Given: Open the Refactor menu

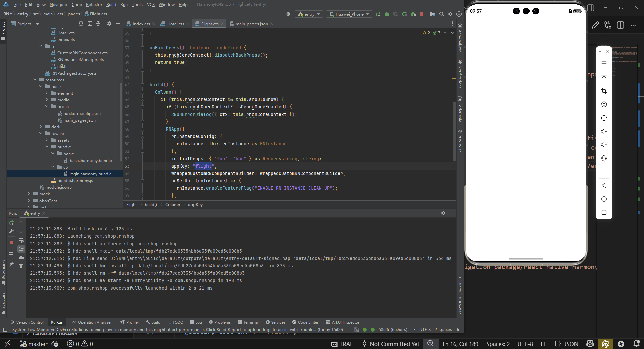Looking at the screenshot, I should pyautogui.click(x=94, y=5).
